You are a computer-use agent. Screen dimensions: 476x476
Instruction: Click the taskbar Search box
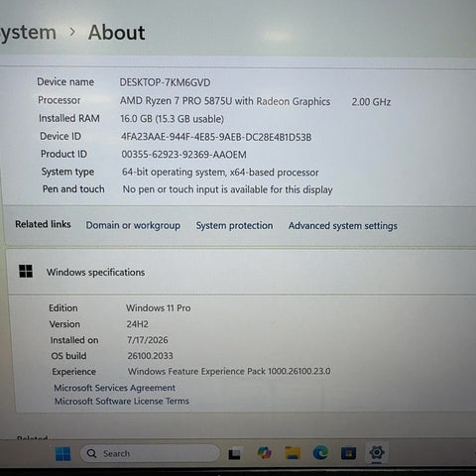[150, 453]
